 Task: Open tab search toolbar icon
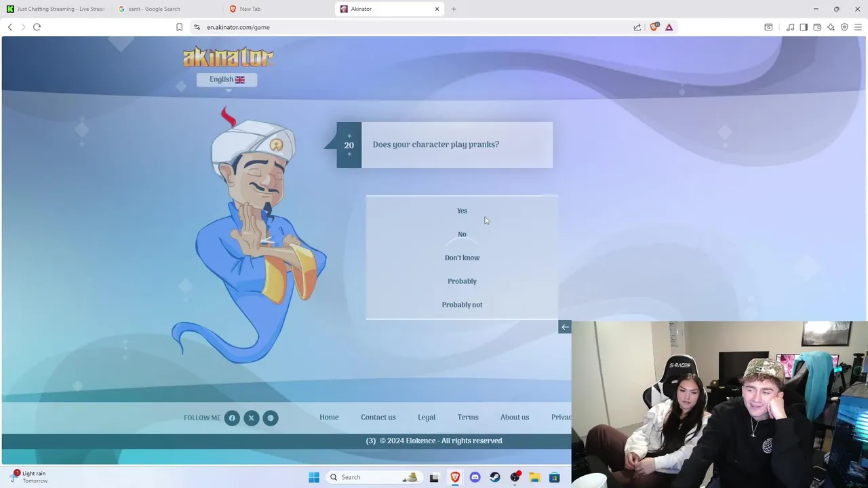pos(768,27)
